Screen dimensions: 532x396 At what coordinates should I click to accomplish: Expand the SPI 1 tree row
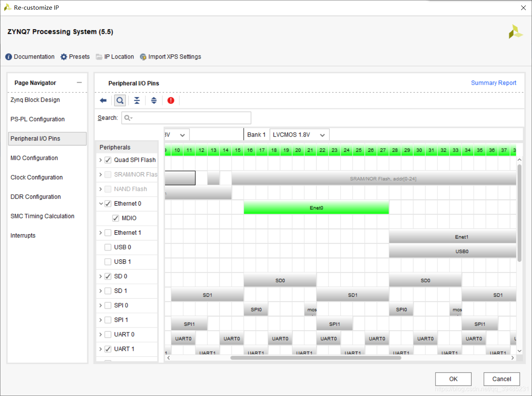[x=101, y=320]
